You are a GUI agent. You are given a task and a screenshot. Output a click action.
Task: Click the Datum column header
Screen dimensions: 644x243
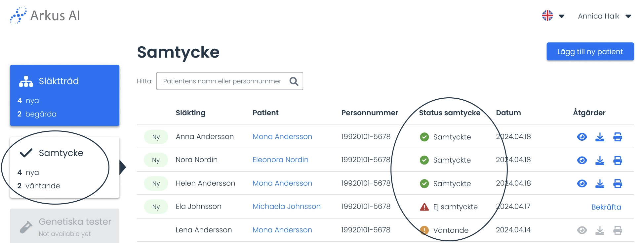(508, 113)
